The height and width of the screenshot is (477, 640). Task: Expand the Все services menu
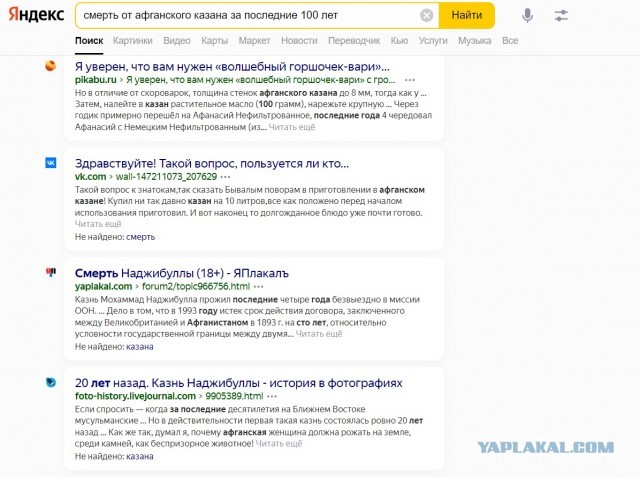coord(510,41)
